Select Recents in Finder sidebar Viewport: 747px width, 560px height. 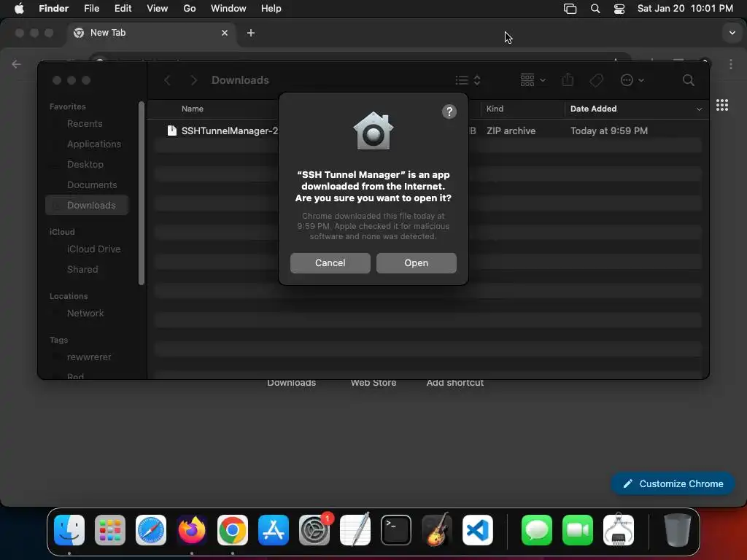(x=85, y=123)
